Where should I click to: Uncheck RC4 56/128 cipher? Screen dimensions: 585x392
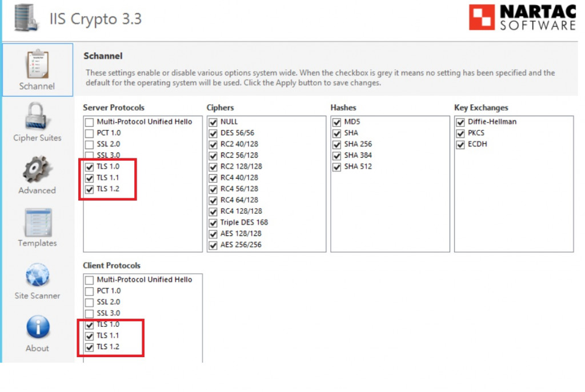(x=213, y=189)
